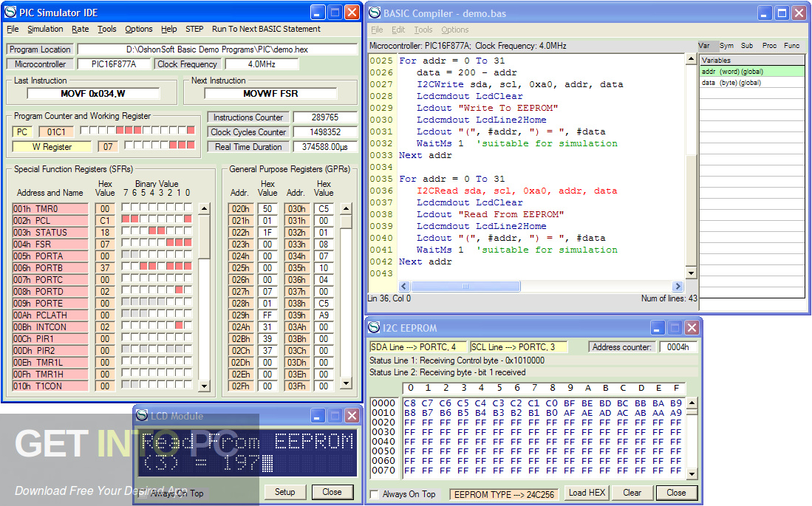The height and width of the screenshot is (506, 812).
Task: Click Close button in I2C EEPROM window
Action: tap(676, 493)
